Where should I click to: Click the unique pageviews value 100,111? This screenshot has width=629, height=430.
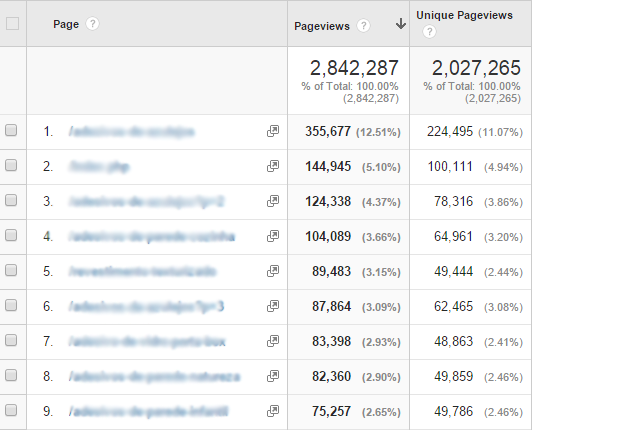[450, 166]
